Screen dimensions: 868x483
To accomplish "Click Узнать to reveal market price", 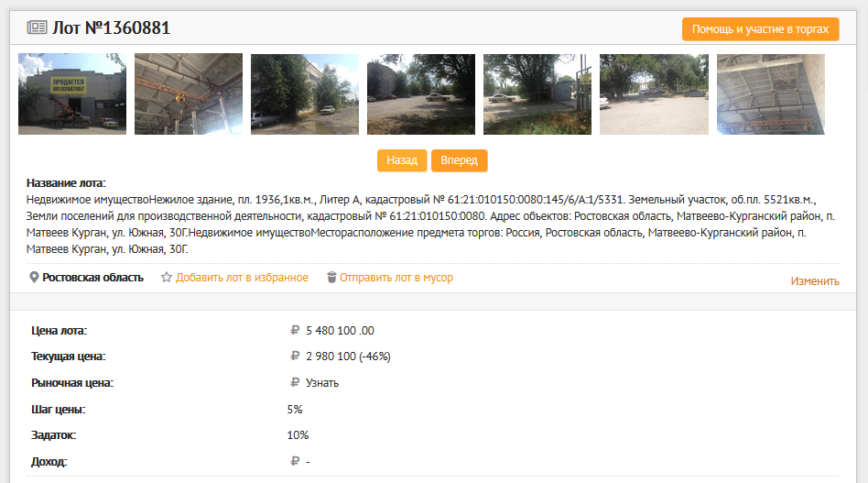I will tap(322, 383).
